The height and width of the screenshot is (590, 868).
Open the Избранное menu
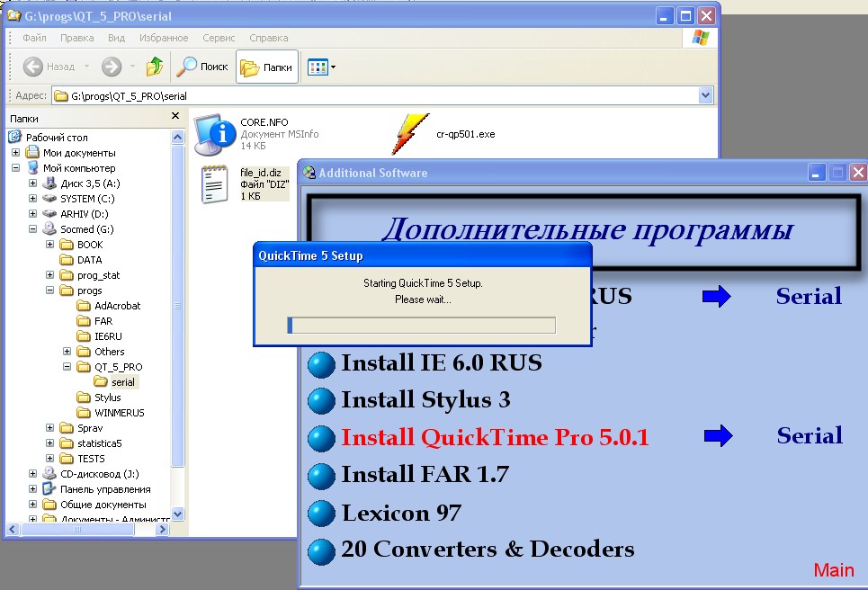click(x=164, y=38)
